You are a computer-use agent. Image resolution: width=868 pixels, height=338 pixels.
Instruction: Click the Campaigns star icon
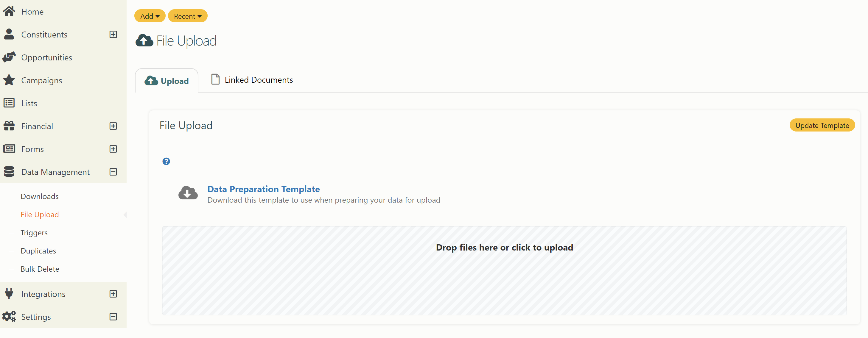pyautogui.click(x=9, y=80)
